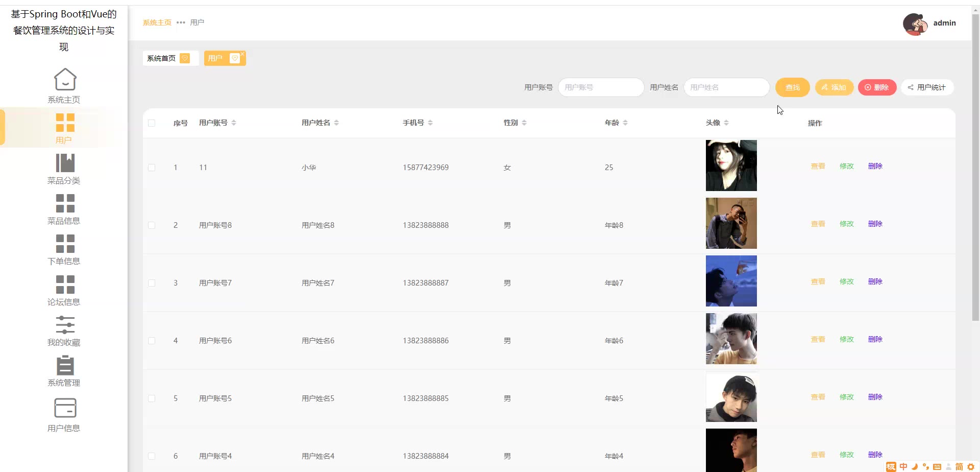Open the avatar thumbnail of 用户账号5
Image resolution: width=980 pixels, height=472 pixels.
(731, 396)
